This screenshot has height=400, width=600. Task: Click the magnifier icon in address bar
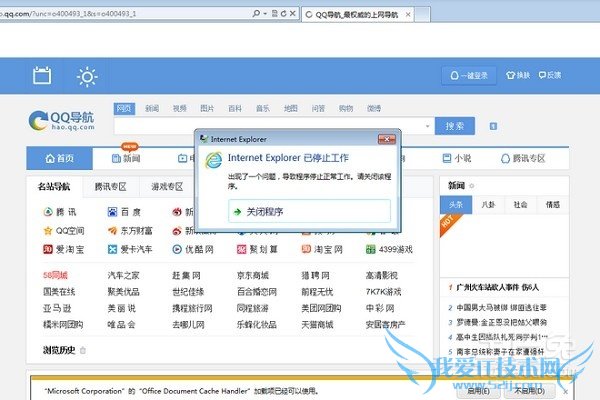click(256, 13)
